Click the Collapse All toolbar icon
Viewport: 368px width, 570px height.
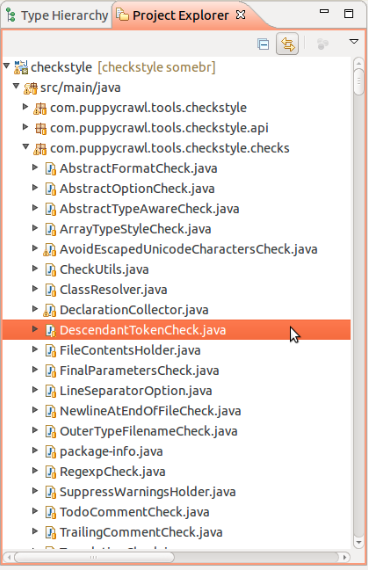[x=263, y=44]
